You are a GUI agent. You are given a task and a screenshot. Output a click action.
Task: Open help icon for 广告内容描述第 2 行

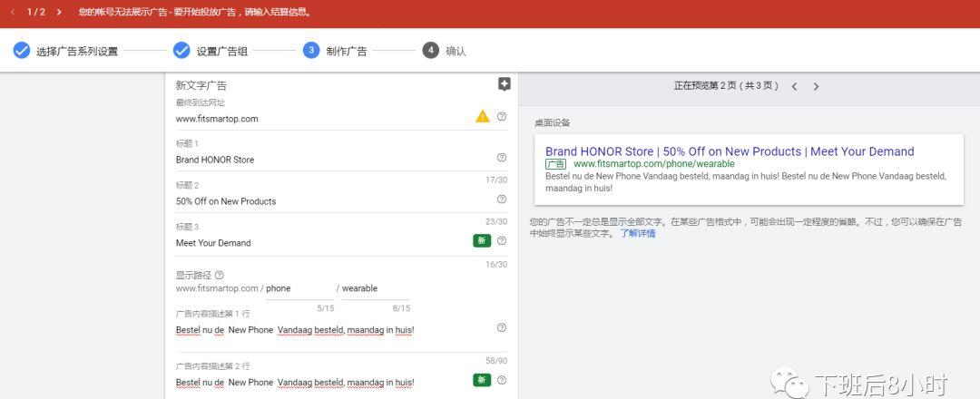(x=501, y=380)
